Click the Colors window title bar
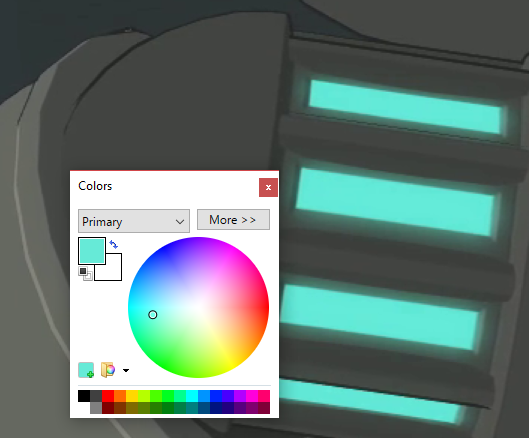Image resolution: width=529 pixels, height=438 pixels. pyautogui.click(x=165, y=186)
